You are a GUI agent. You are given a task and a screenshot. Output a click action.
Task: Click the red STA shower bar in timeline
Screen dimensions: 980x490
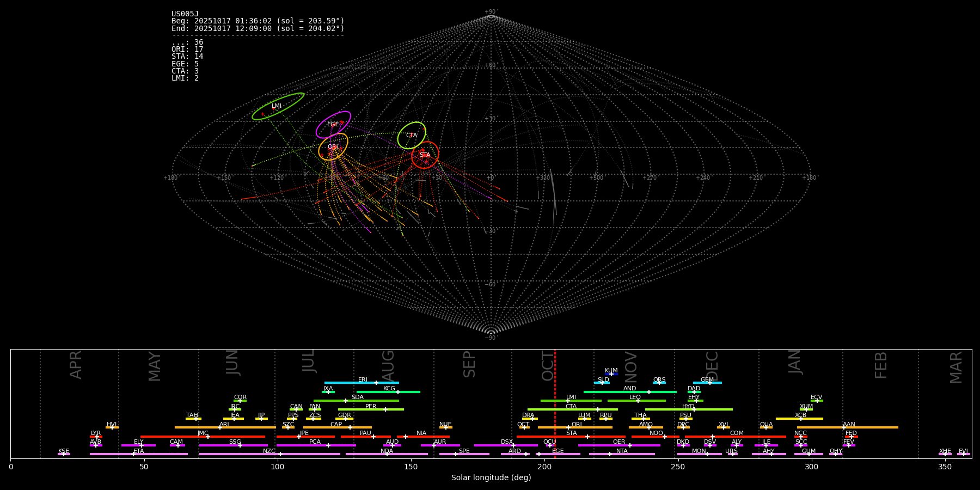click(571, 437)
